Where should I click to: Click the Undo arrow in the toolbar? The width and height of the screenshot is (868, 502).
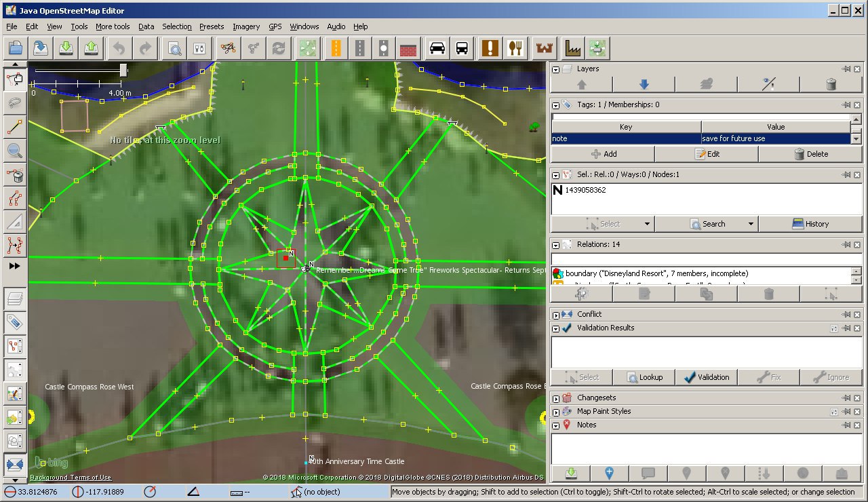pyautogui.click(x=119, y=48)
